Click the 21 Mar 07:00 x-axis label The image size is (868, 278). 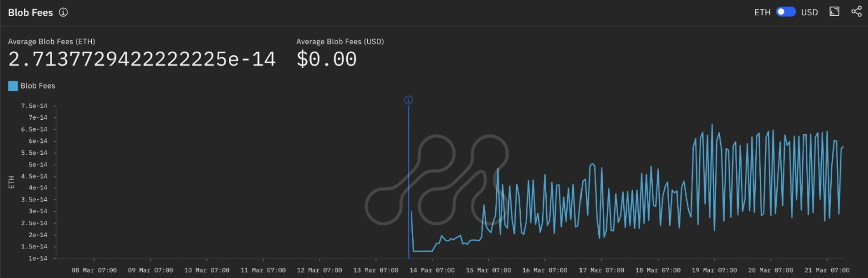pyautogui.click(x=827, y=270)
